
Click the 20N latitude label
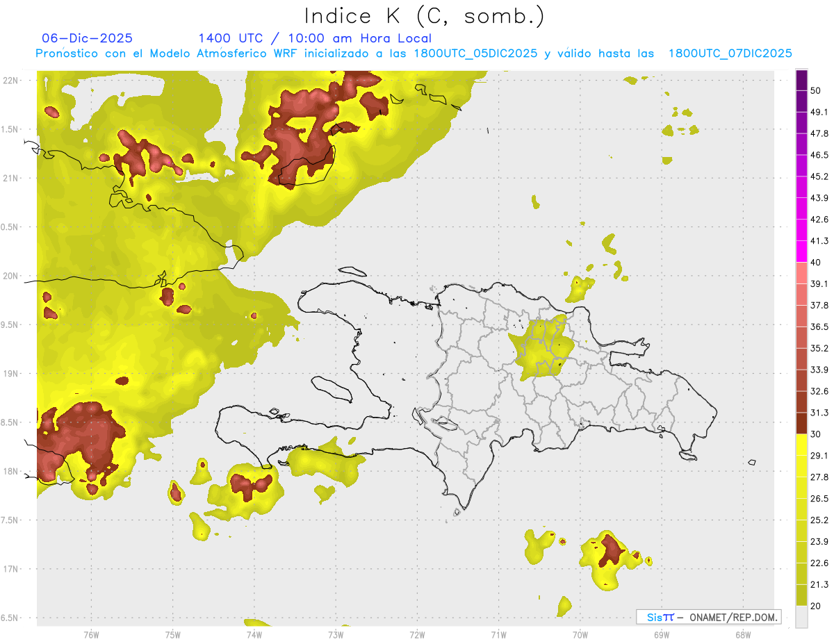click(x=10, y=276)
